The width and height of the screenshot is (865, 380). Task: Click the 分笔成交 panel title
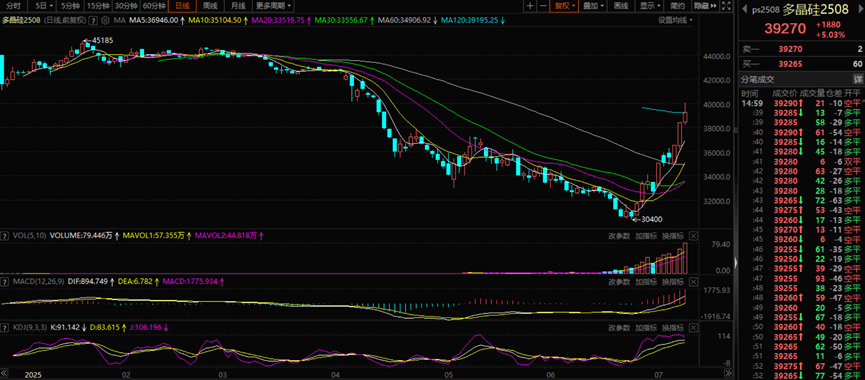coord(758,79)
